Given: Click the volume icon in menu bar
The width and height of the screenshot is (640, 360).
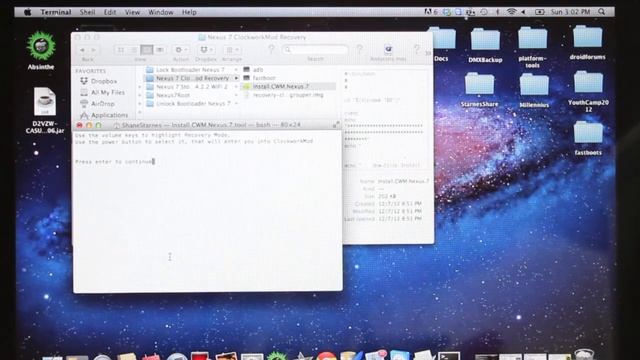Looking at the screenshot, I should pyautogui.click(x=523, y=12).
